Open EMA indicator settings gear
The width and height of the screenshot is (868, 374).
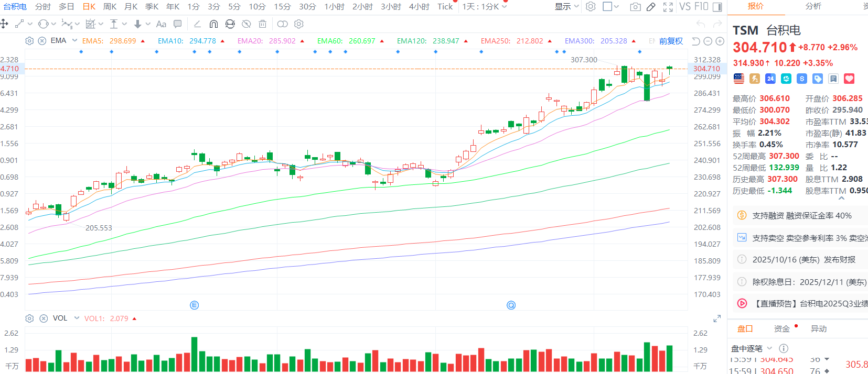[29, 41]
